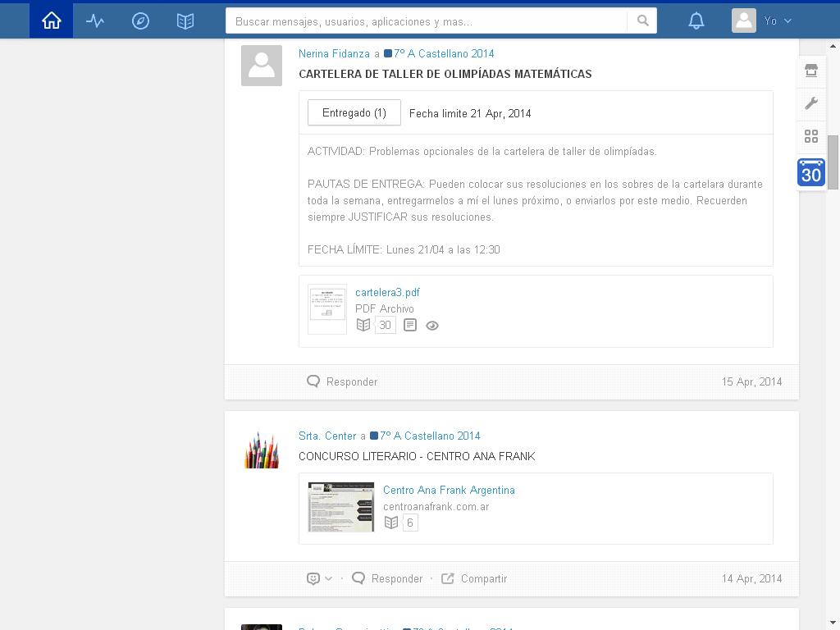This screenshot has width=840, height=630.
Task: Click the 30 count beside cartelera3.pdf
Action: (386, 325)
